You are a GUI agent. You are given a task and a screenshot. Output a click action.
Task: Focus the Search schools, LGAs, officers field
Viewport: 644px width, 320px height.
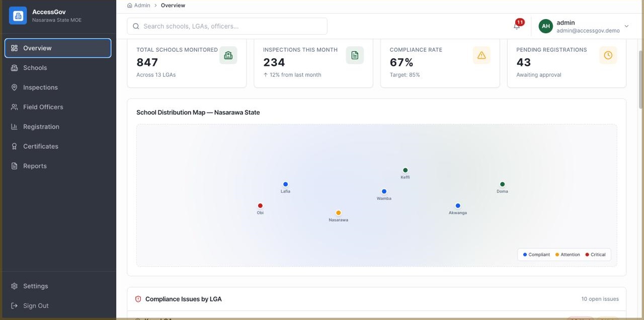[227, 26]
